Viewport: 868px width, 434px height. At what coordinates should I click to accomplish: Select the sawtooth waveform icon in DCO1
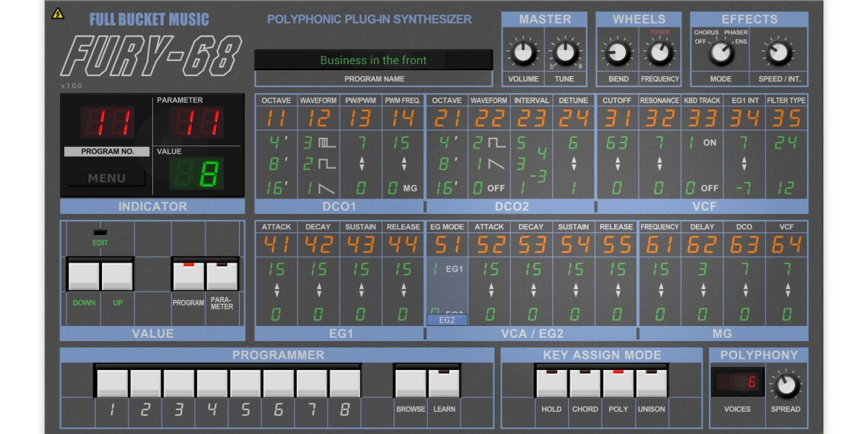(x=327, y=187)
